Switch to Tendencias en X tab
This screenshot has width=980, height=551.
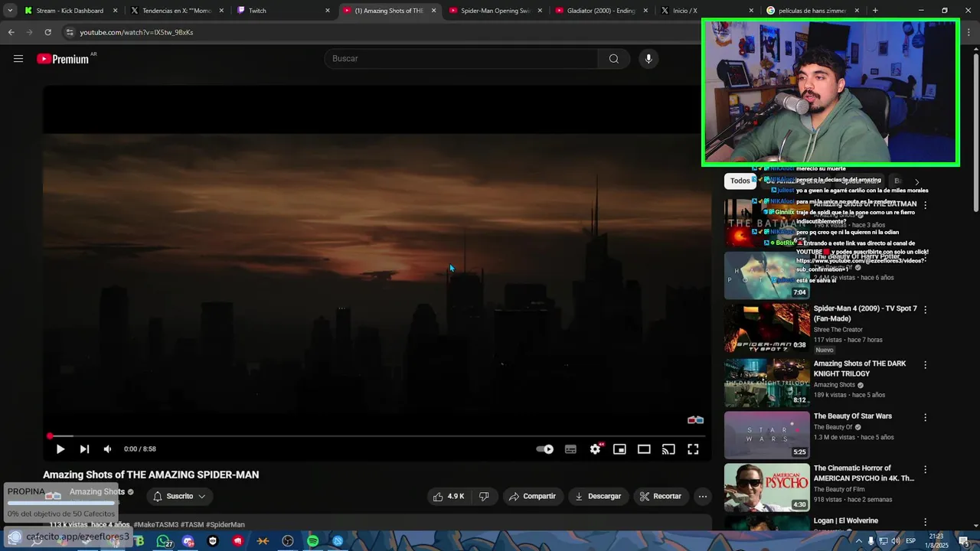tap(176, 11)
